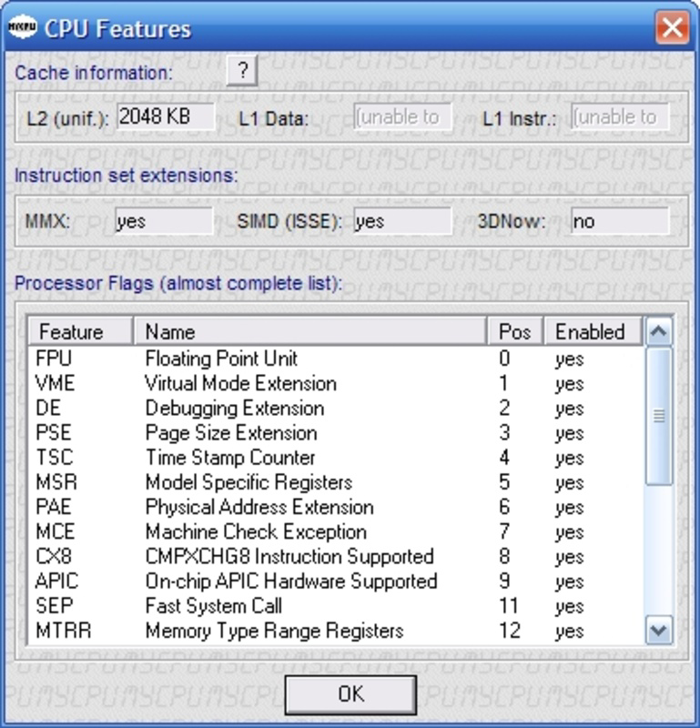Click the scroll up arrow of the flags list
Viewport: 700px width, 728px height.
coord(659,331)
